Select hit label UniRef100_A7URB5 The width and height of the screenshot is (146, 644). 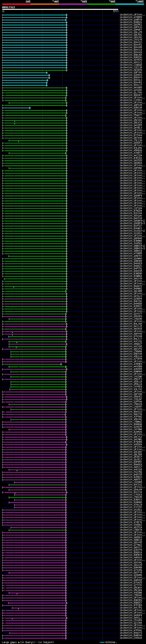(x=131, y=254)
